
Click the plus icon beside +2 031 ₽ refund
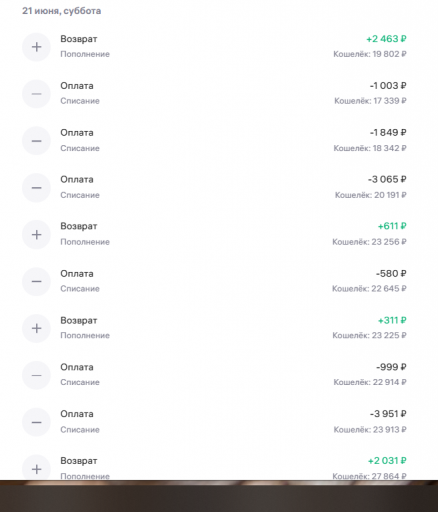36,468
